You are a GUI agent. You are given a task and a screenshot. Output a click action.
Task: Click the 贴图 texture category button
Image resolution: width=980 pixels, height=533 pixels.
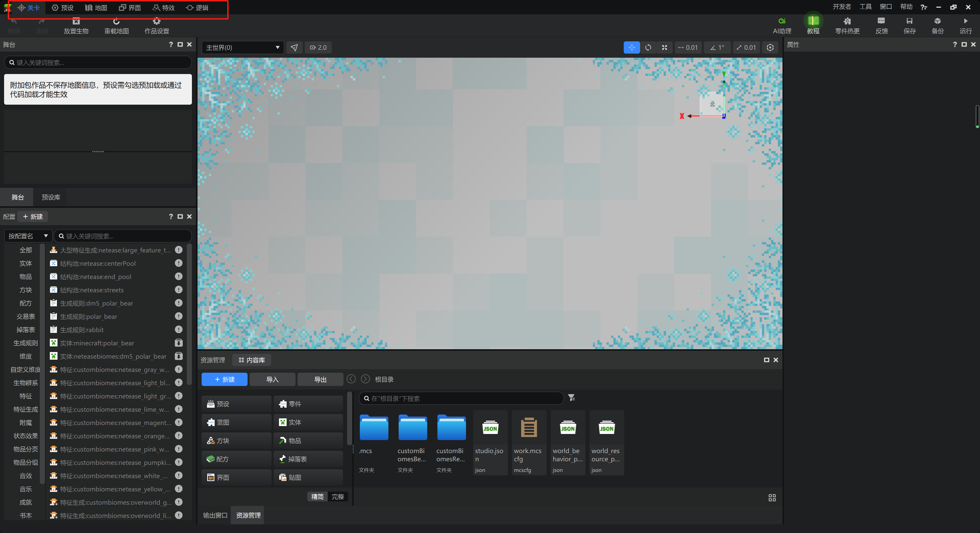(x=308, y=477)
